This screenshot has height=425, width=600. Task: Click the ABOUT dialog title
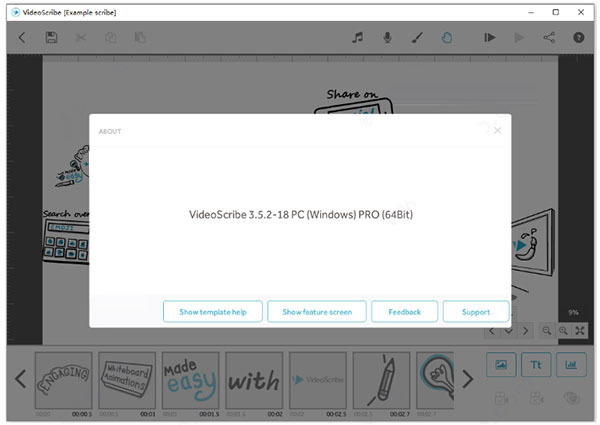[x=110, y=132]
